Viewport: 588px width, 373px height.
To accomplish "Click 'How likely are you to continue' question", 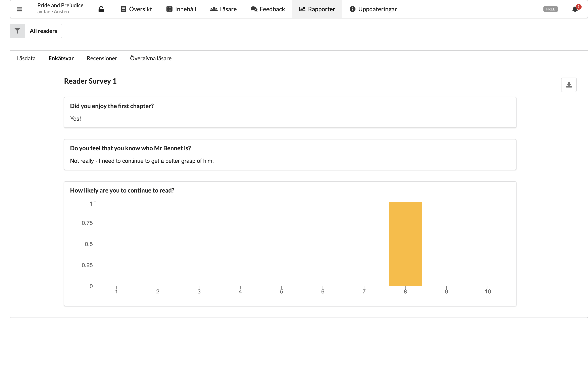I will click(122, 190).
